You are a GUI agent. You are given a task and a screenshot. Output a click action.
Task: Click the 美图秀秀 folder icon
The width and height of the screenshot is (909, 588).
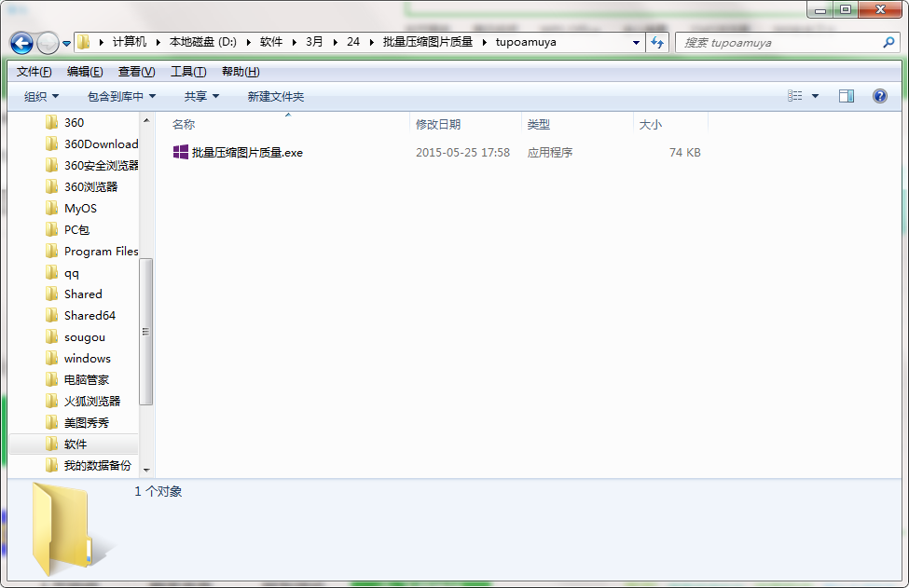[51, 422]
